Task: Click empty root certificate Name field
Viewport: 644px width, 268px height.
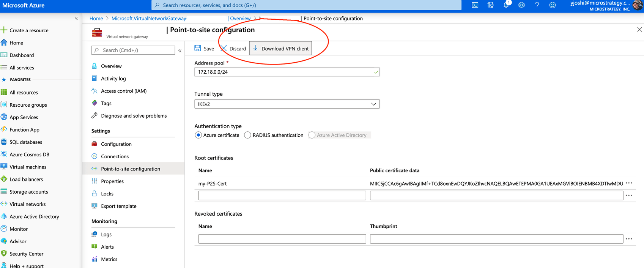Action: [282, 195]
